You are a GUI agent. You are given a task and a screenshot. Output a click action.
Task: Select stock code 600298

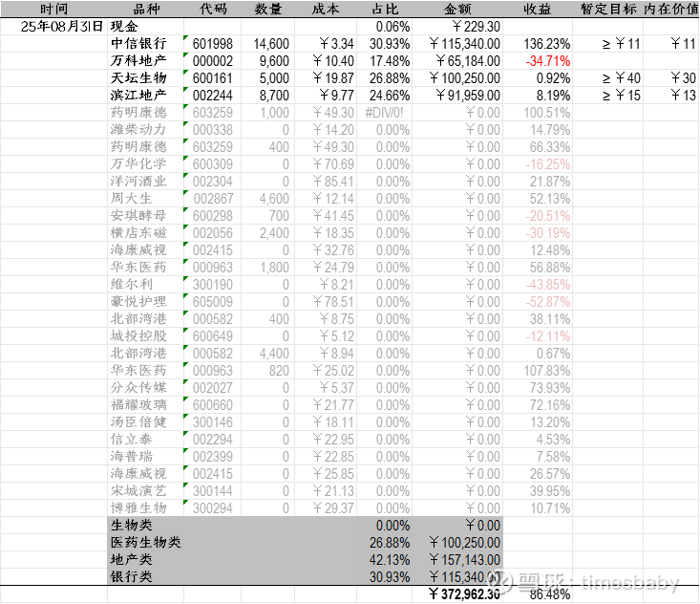[x=213, y=216]
